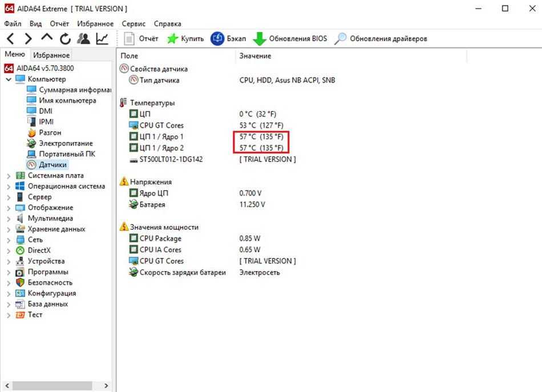Open the Отчёт menu in menu bar
The width and height of the screenshot is (542, 392).
pos(59,23)
